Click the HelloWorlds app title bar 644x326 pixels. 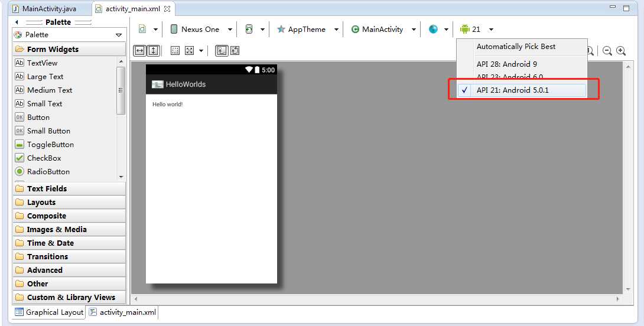(212, 84)
